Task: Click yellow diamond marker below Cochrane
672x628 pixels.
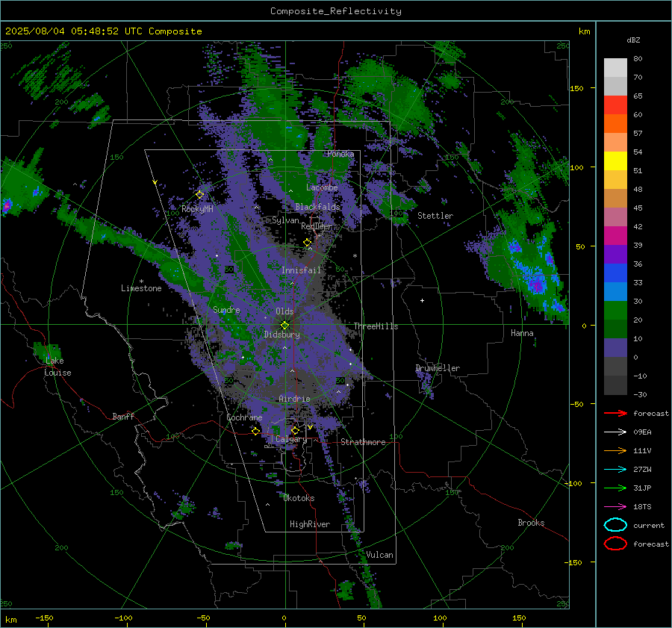Action: point(256,432)
